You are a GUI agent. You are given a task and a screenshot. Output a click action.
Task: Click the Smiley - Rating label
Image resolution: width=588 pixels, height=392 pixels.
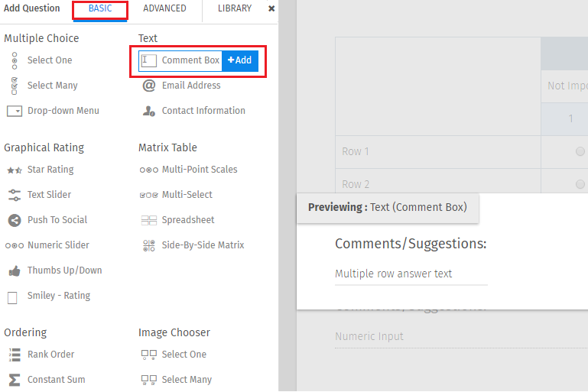point(59,296)
